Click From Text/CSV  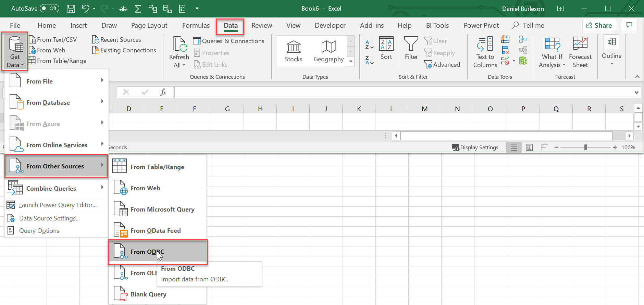point(53,40)
